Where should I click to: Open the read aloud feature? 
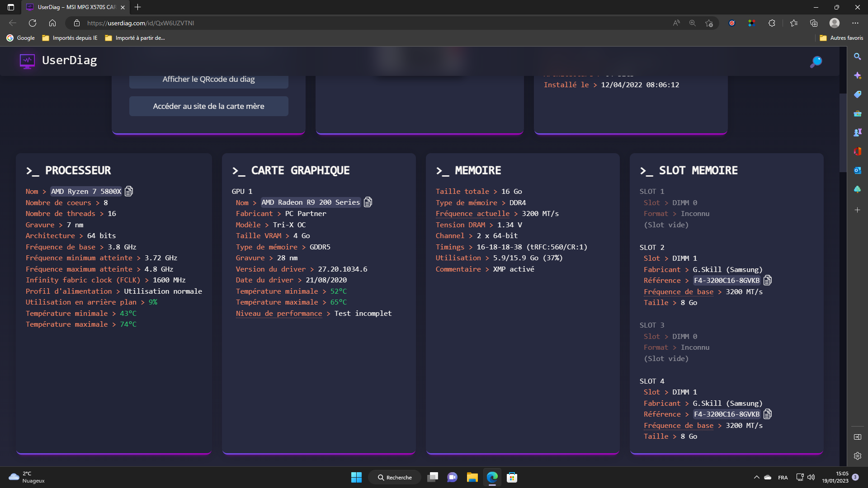pyautogui.click(x=676, y=23)
